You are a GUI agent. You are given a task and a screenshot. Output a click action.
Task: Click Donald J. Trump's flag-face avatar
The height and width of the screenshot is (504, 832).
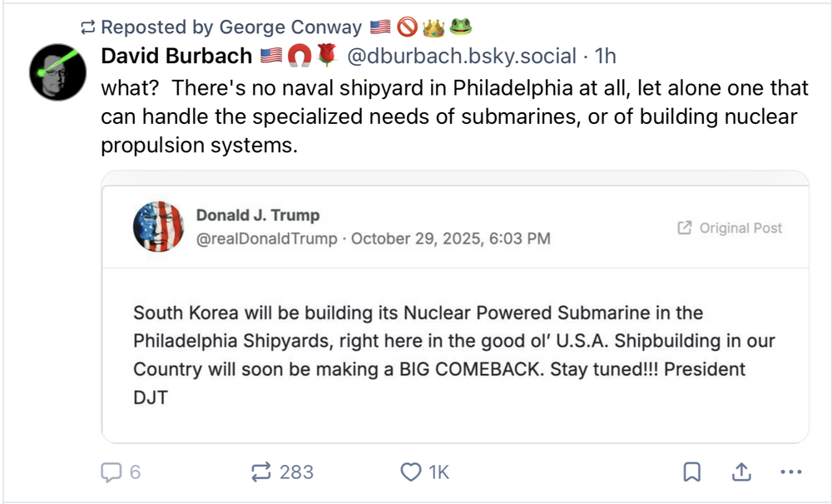(x=158, y=226)
